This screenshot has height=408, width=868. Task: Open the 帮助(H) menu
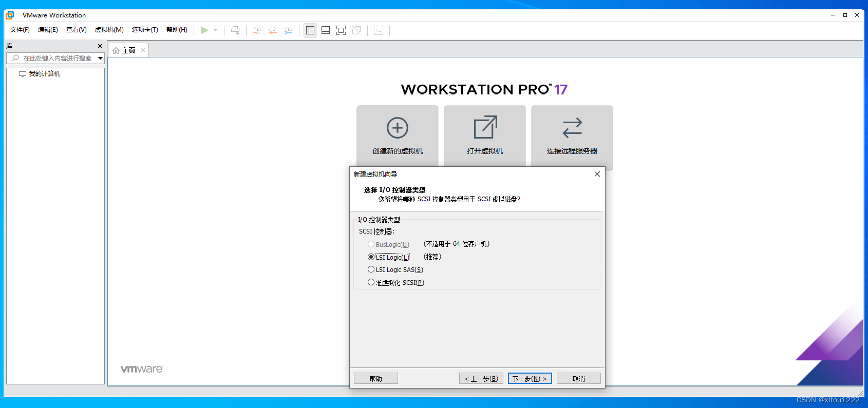point(177,30)
